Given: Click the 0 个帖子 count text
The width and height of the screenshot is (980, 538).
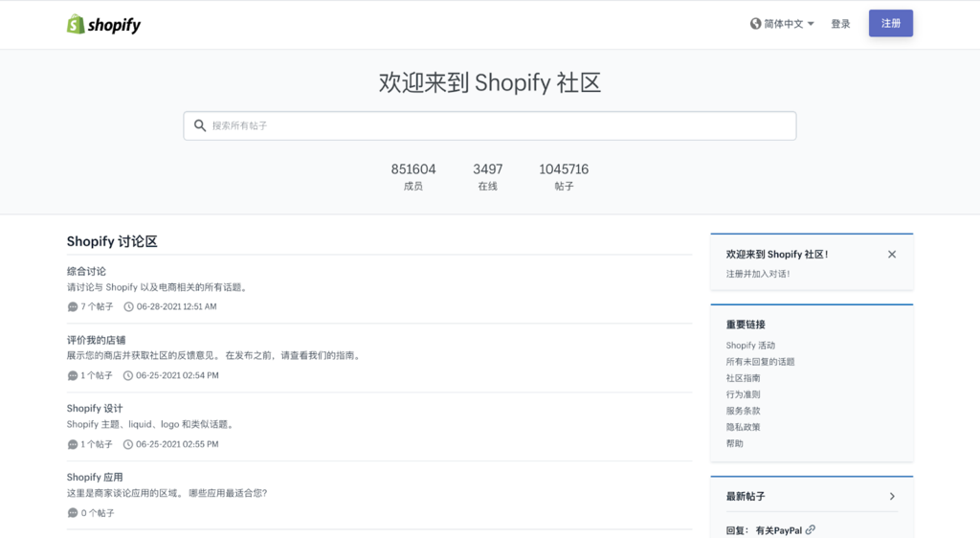Looking at the screenshot, I should pyautogui.click(x=98, y=513).
